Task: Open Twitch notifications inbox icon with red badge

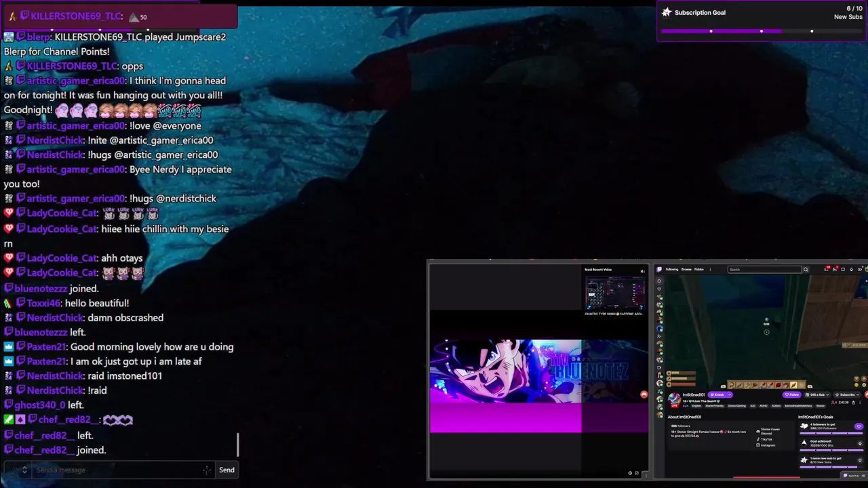Action: coord(835,269)
